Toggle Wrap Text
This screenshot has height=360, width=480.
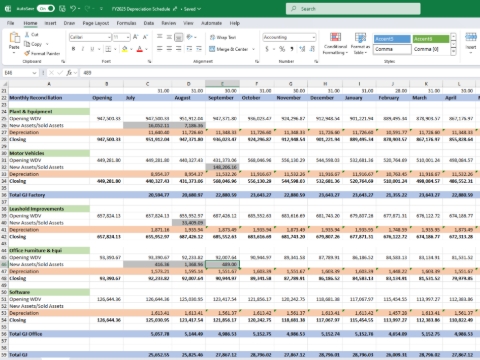(223, 37)
